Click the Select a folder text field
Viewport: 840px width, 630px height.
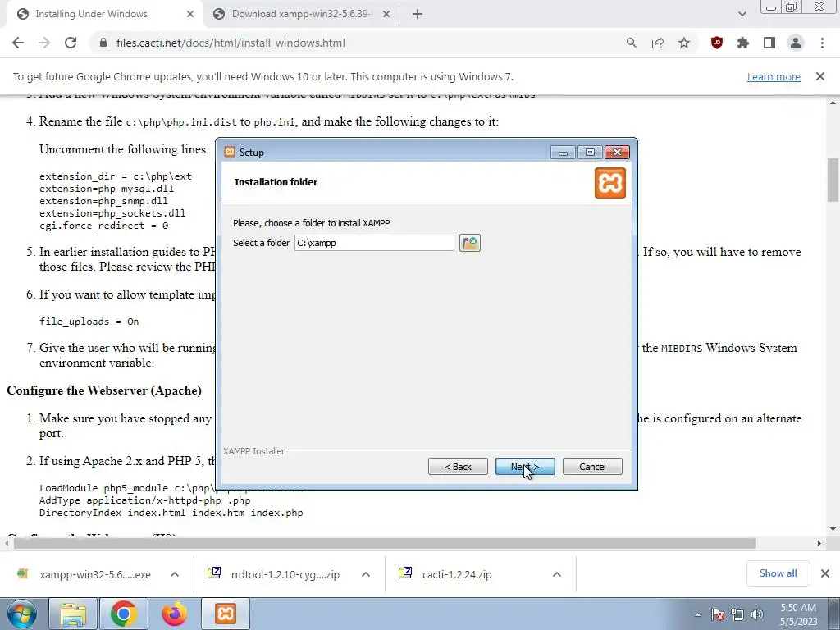tap(374, 243)
